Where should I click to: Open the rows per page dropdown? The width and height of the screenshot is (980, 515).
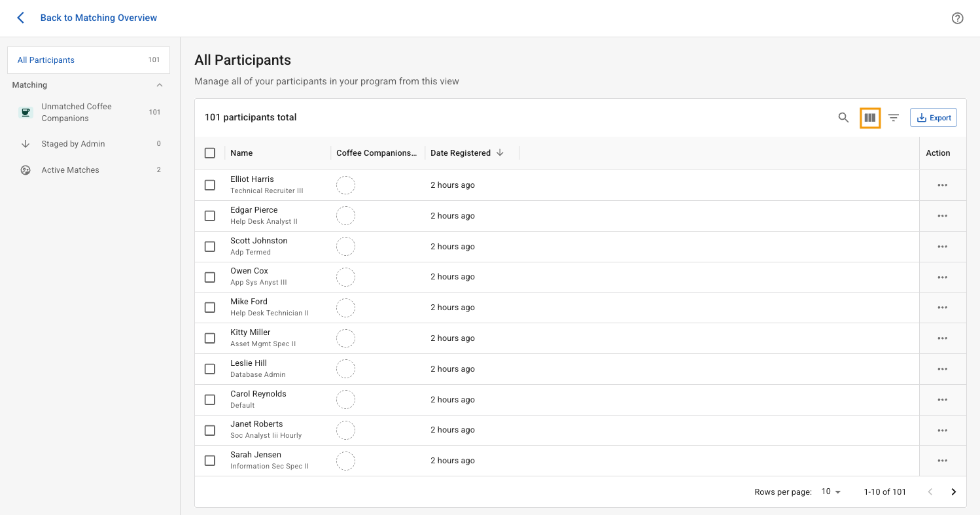831,492
